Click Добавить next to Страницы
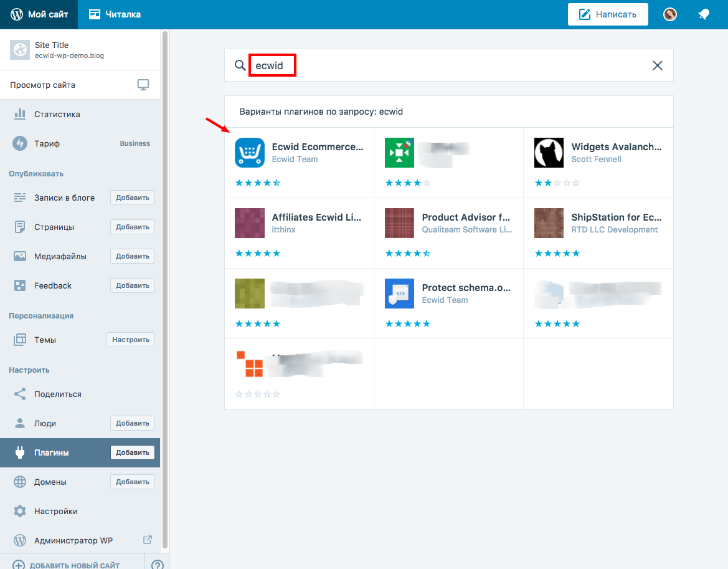This screenshot has width=728, height=569. click(x=132, y=227)
